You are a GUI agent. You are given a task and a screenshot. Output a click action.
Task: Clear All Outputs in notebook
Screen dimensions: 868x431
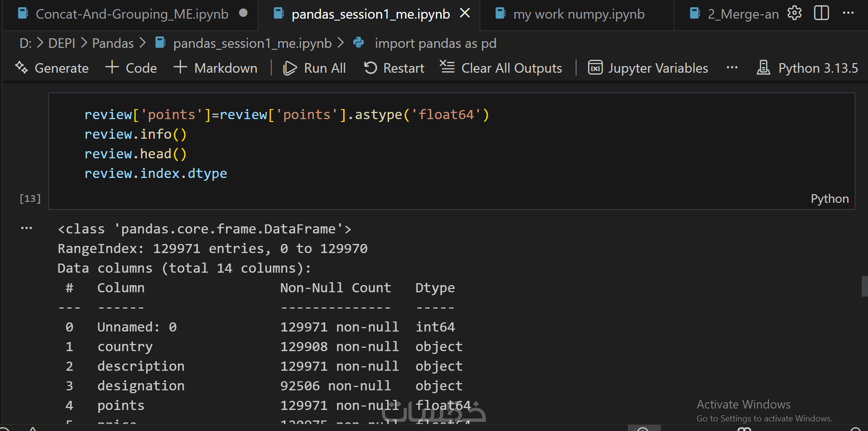point(501,68)
